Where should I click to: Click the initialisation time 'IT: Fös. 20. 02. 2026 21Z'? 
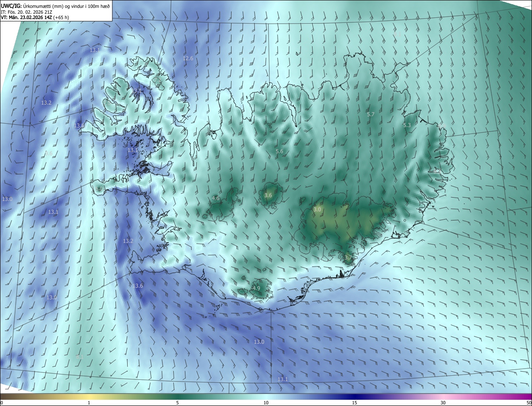pyautogui.click(x=26, y=12)
